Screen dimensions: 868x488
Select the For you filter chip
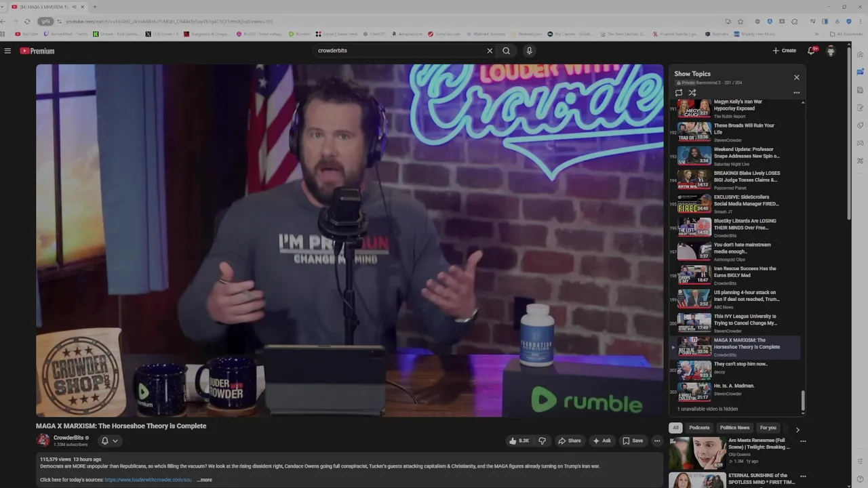tap(768, 428)
